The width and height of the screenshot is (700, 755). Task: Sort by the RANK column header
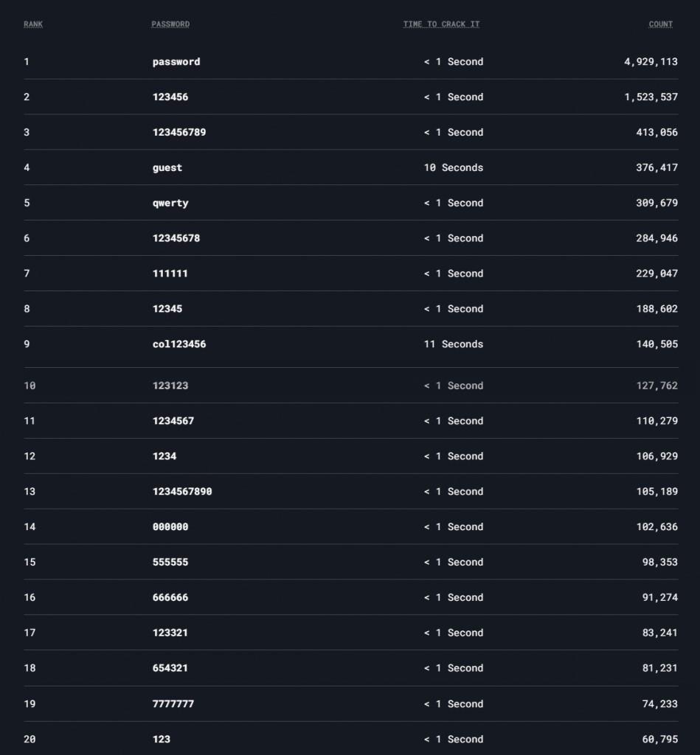coord(33,24)
